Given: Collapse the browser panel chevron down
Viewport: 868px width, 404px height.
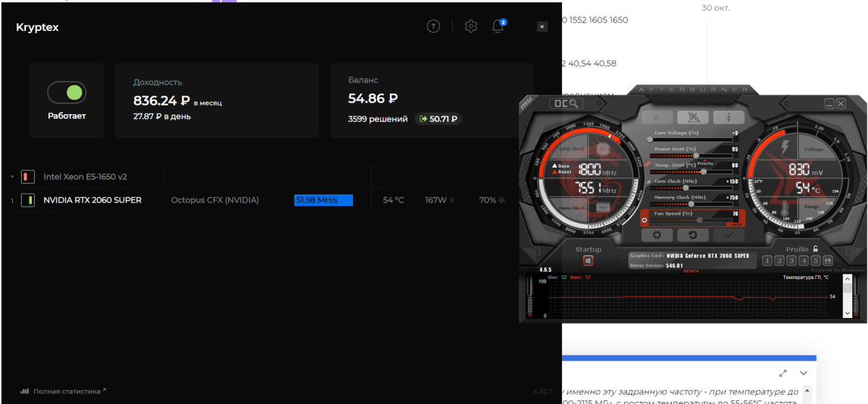Looking at the screenshot, I should click(804, 374).
